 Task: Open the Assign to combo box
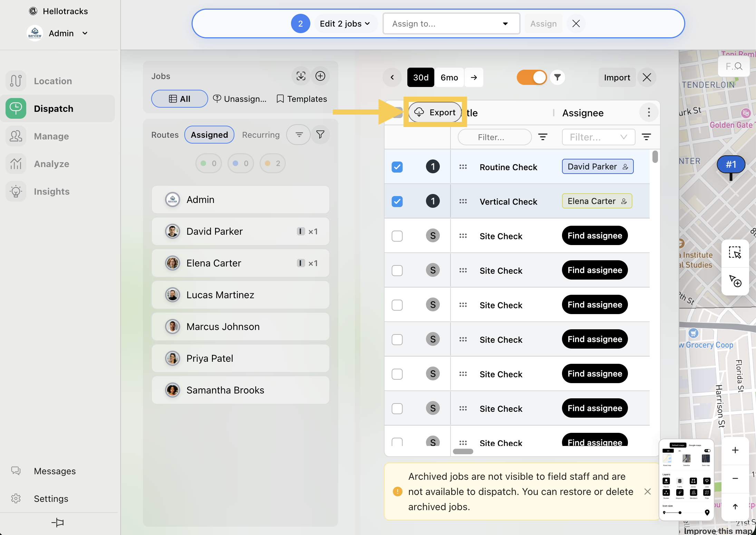(x=451, y=24)
